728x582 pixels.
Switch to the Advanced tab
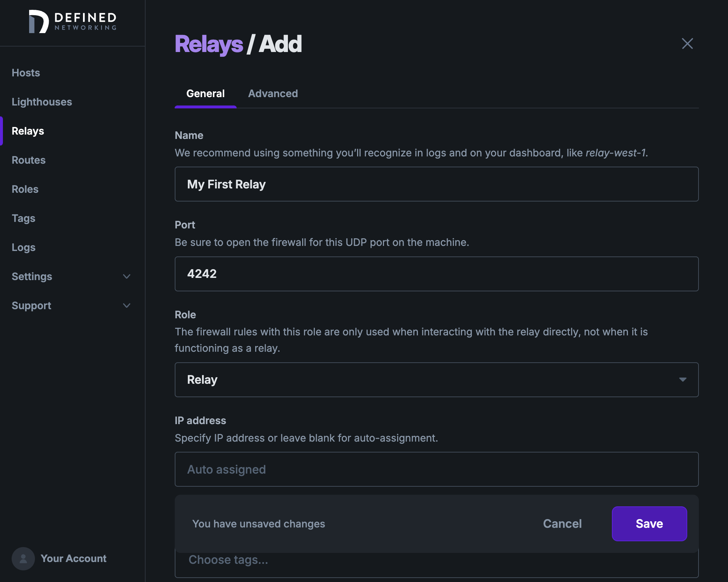(x=273, y=93)
